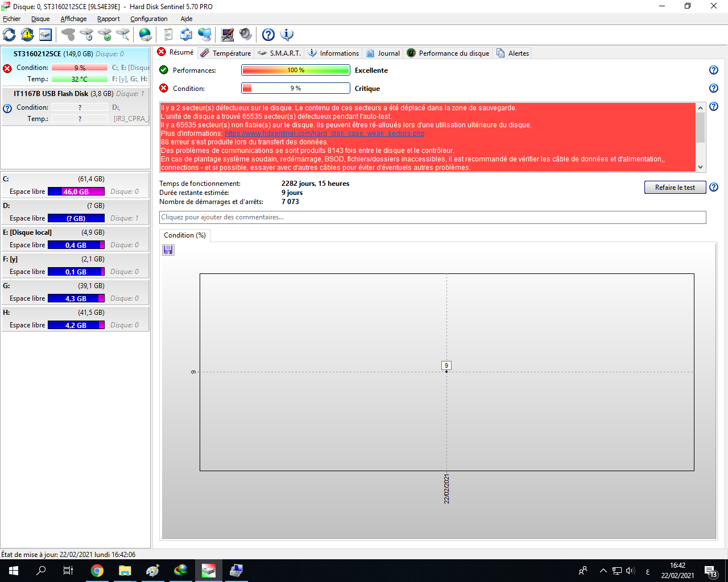Open the Fichier menu
Image resolution: width=728 pixels, height=582 pixels.
(11, 19)
